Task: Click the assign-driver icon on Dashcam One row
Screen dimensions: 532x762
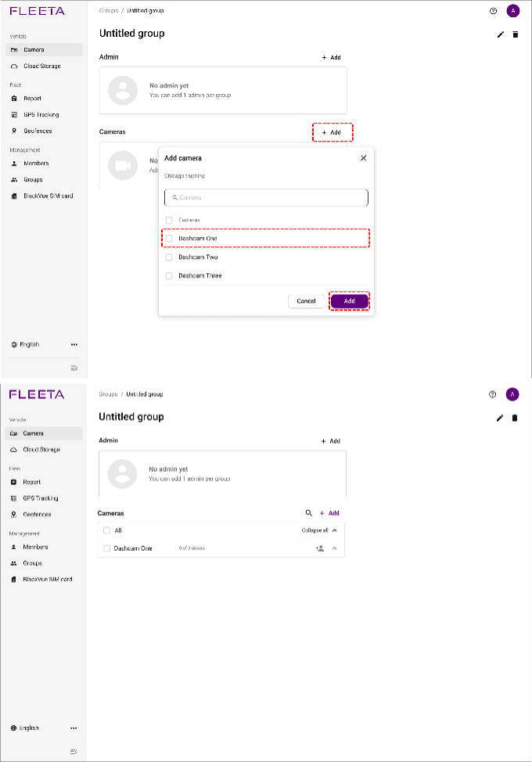Action: [320, 548]
